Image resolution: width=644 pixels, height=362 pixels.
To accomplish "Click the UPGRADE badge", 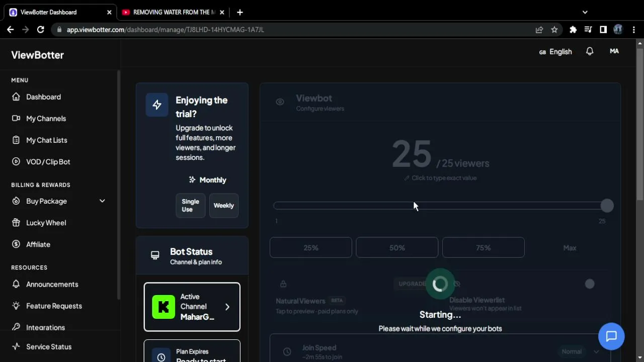I will [x=412, y=284].
